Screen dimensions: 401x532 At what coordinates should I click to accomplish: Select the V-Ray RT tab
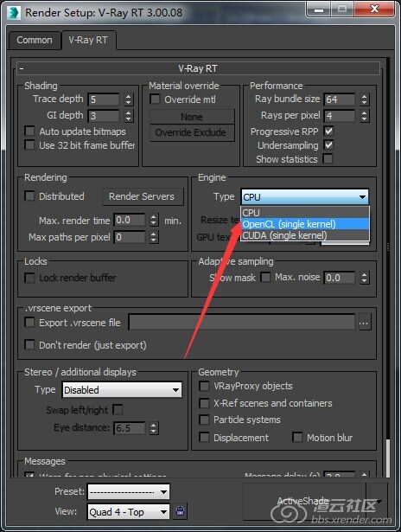point(88,40)
